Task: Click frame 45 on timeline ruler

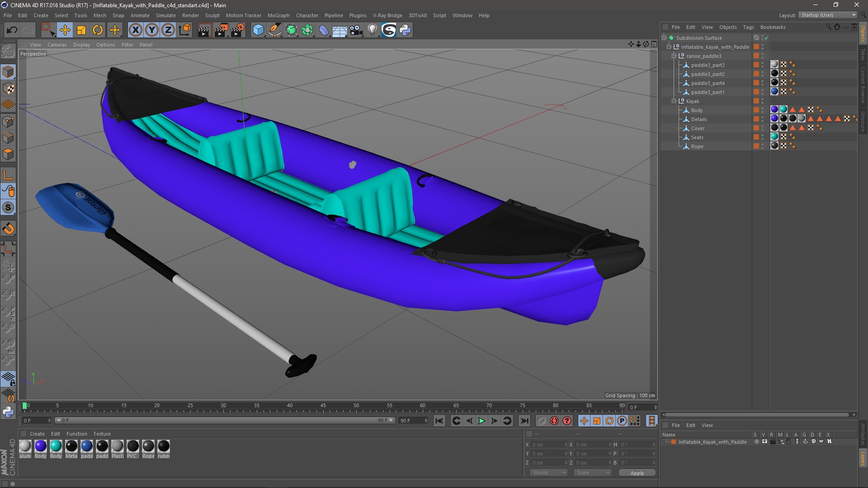Action: tap(323, 407)
